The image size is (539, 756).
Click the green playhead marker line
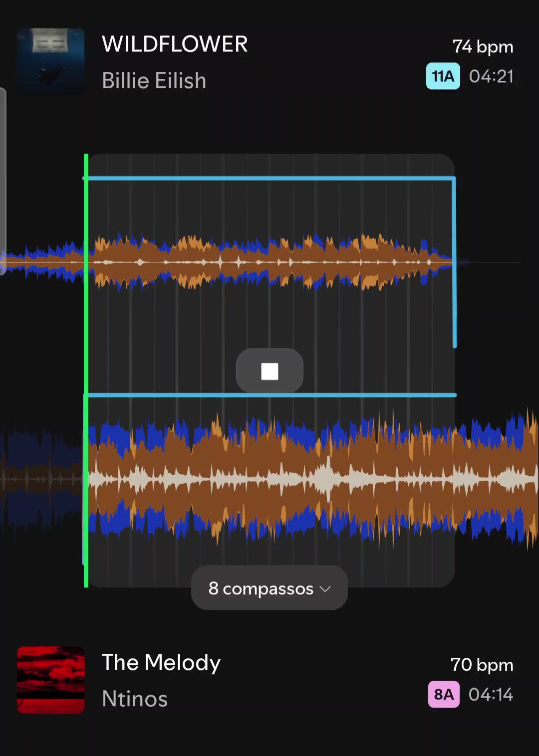pos(86,371)
